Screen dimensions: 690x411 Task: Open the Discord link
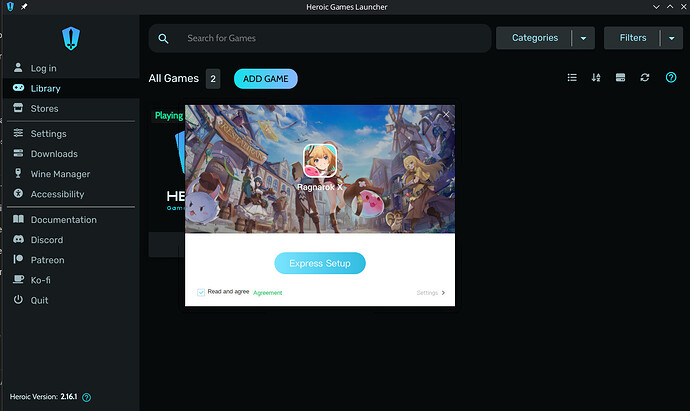click(x=47, y=240)
